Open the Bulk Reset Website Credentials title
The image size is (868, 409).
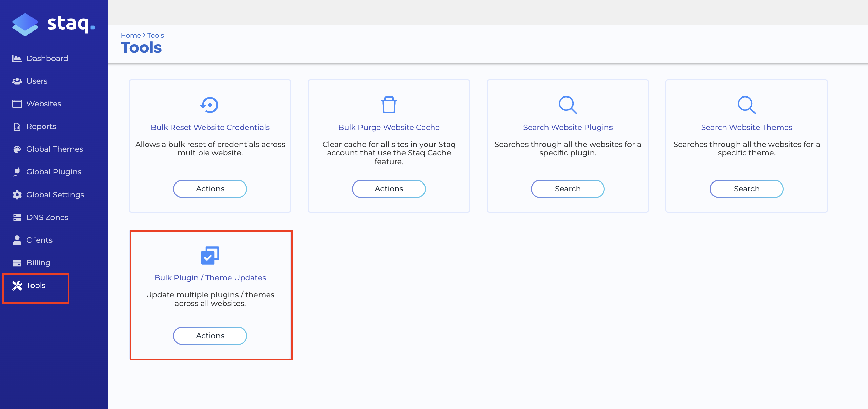tap(210, 127)
